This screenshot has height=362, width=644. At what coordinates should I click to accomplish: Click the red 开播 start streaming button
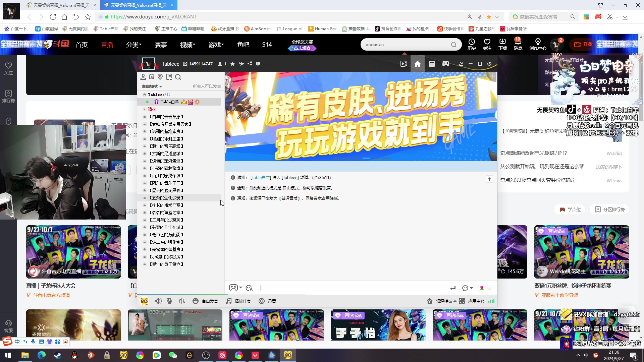(583, 44)
